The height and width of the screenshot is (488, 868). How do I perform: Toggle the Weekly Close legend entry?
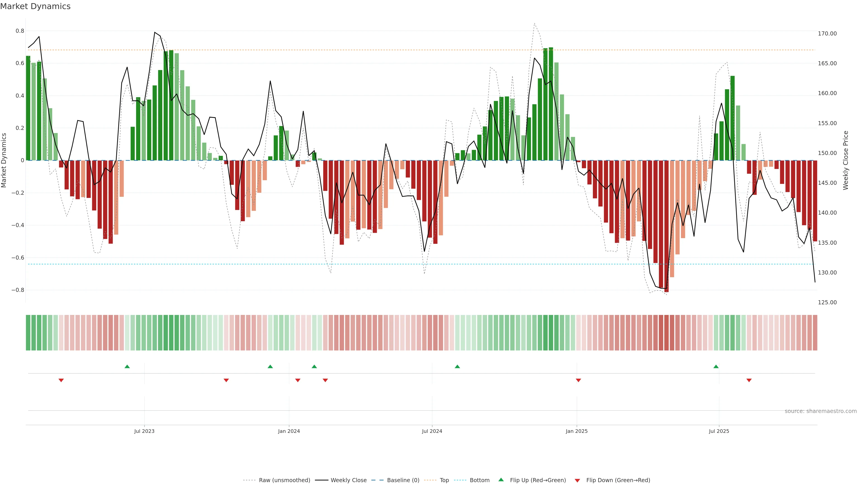click(x=348, y=480)
